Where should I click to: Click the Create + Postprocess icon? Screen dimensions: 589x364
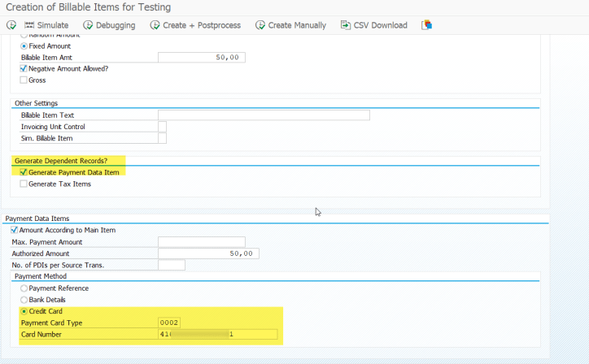pyautogui.click(x=155, y=25)
